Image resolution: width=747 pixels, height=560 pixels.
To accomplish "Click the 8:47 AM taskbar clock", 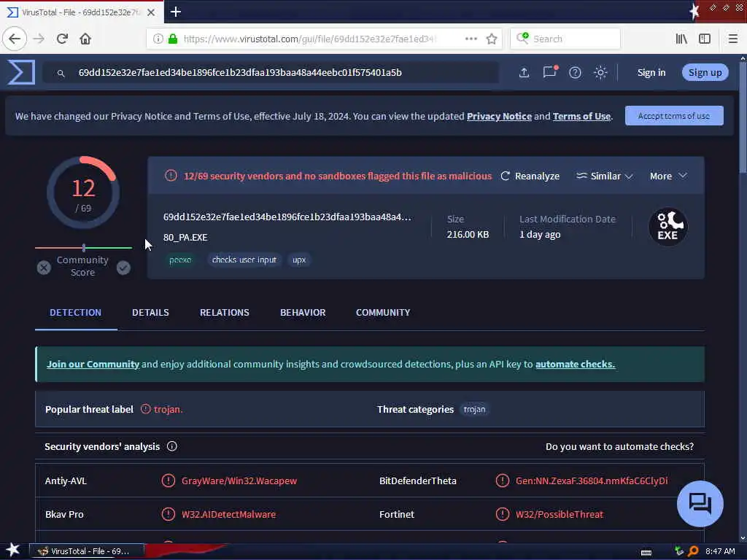I will pos(720,551).
